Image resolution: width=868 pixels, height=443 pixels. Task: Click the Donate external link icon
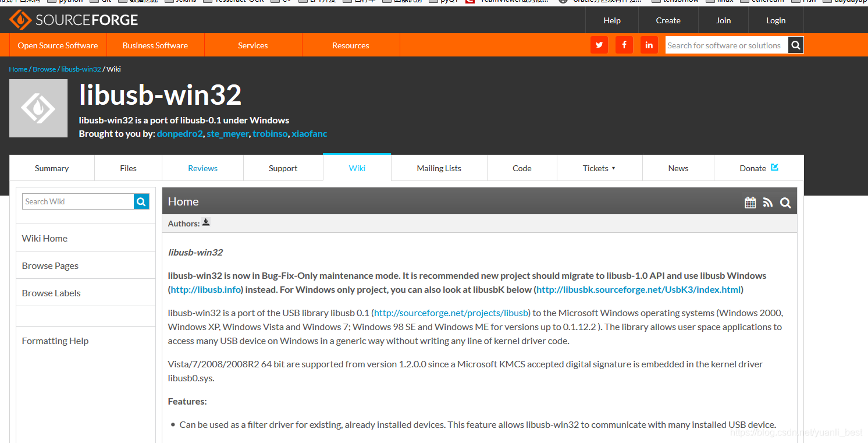click(774, 167)
